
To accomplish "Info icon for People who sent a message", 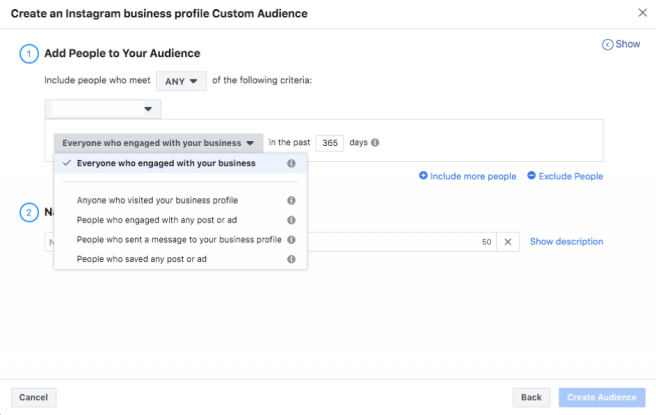I will pos(291,240).
